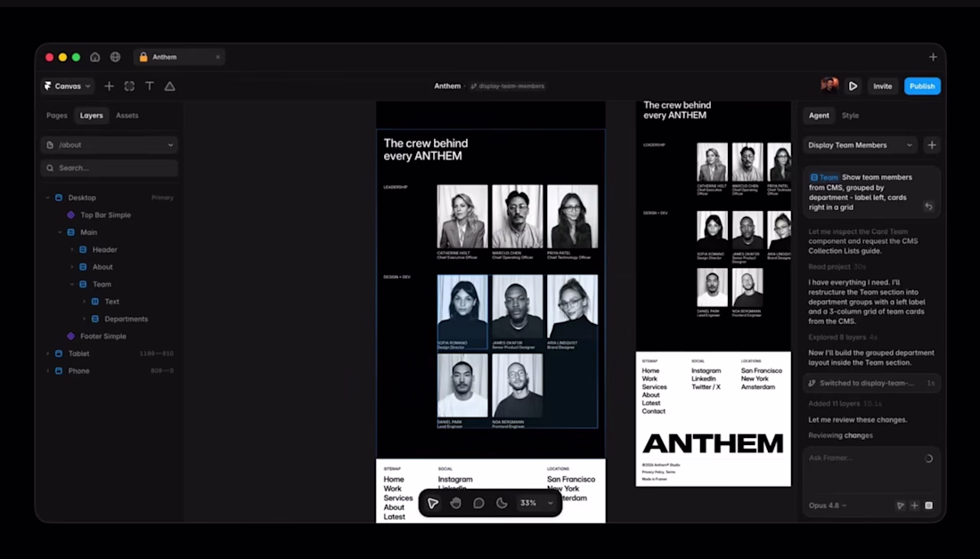This screenshot has width=980, height=559.
Task: Stop the agent with square button
Action: pyautogui.click(x=928, y=506)
